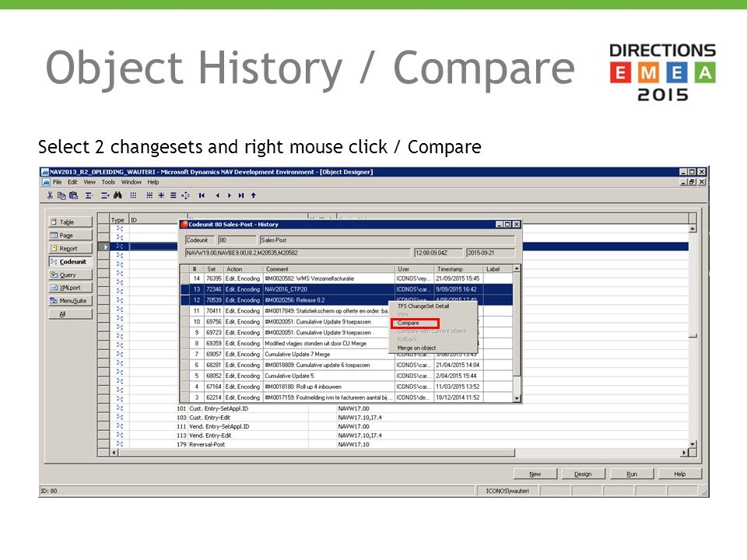
Task: Click the Comment column header
Action: (329, 269)
